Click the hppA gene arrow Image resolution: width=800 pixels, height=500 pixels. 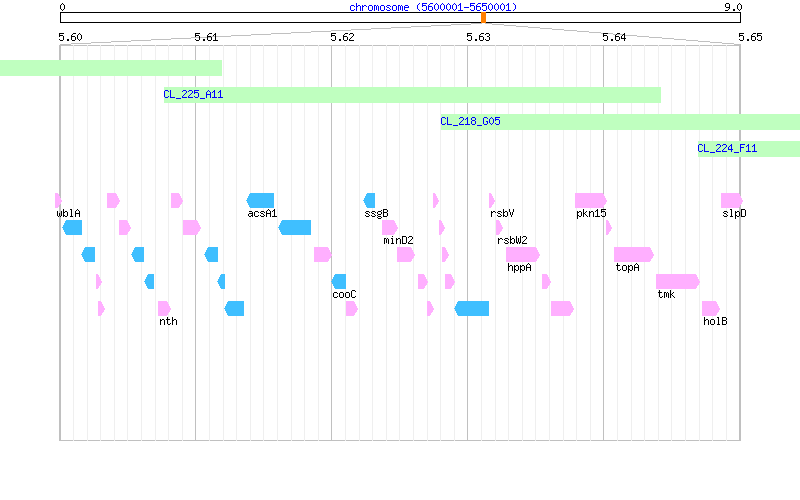pos(523,254)
